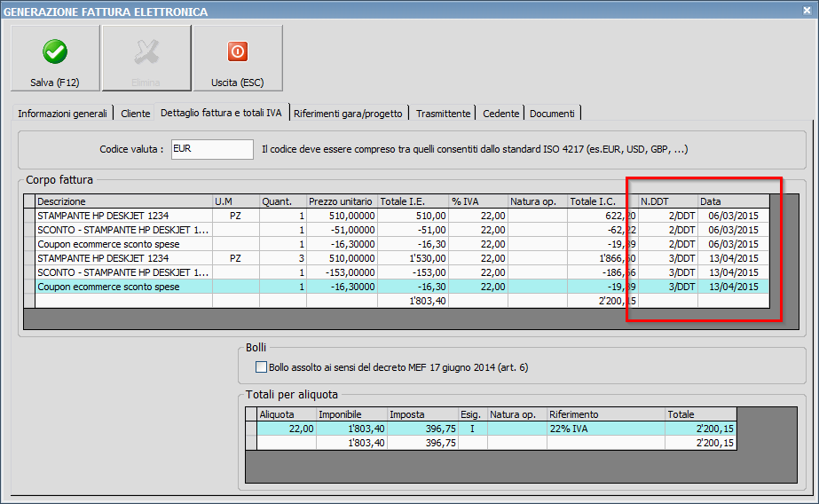This screenshot has height=504, width=819.
Task: Close the Generazione Fattura Elettronica window
Action: pos(805,11)
